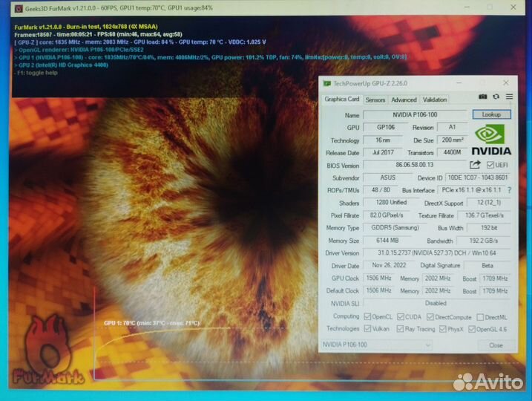Click the Transistors field 4400M
This screenshot has width=532, height=401.
coord(452,152)
